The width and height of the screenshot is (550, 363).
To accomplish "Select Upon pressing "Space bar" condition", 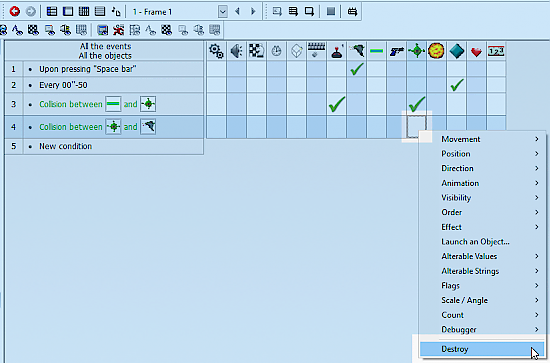I will point(88,69).
